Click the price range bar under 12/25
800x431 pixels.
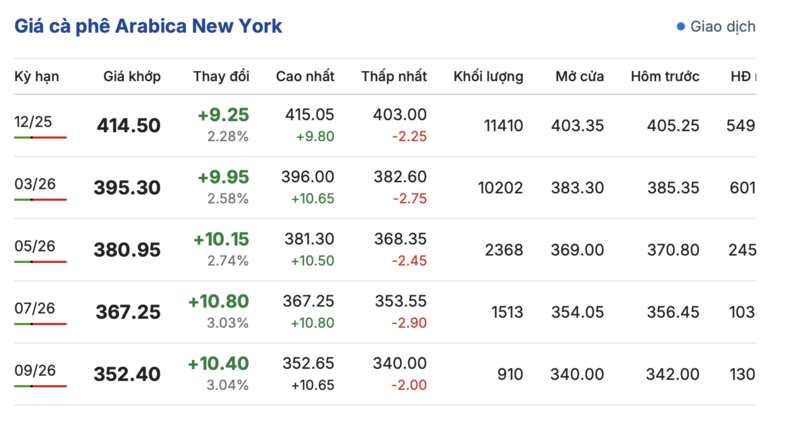[40, 138]
